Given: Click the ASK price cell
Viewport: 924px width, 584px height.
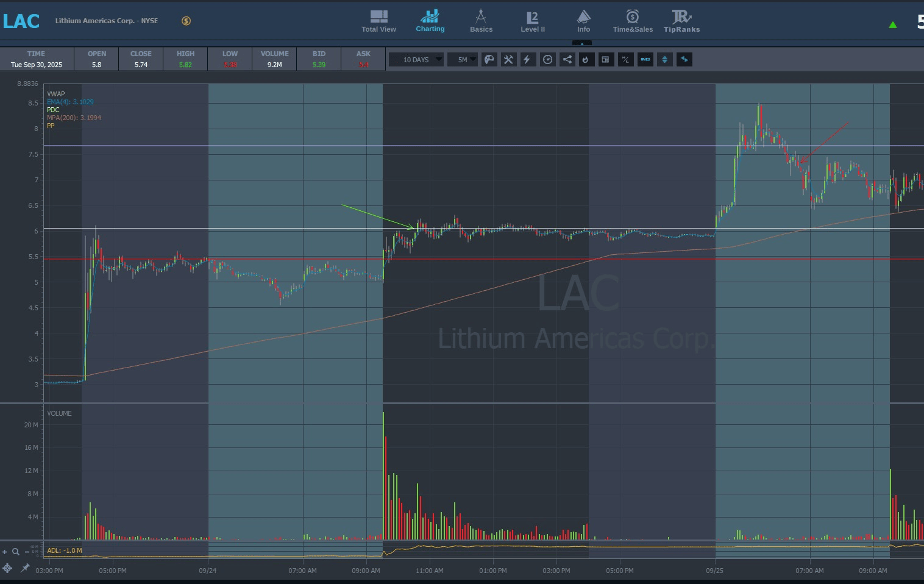Looking at the screenshot, I should pyautogui.click(x=363, y=59).
